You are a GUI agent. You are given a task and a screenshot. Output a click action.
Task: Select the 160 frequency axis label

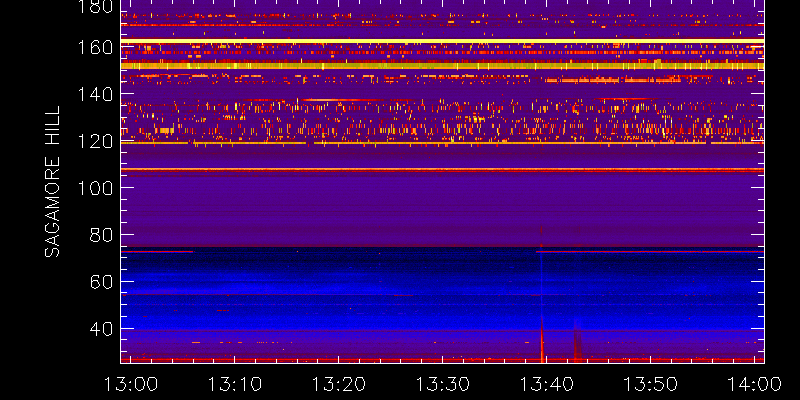(x=95, y=47)
